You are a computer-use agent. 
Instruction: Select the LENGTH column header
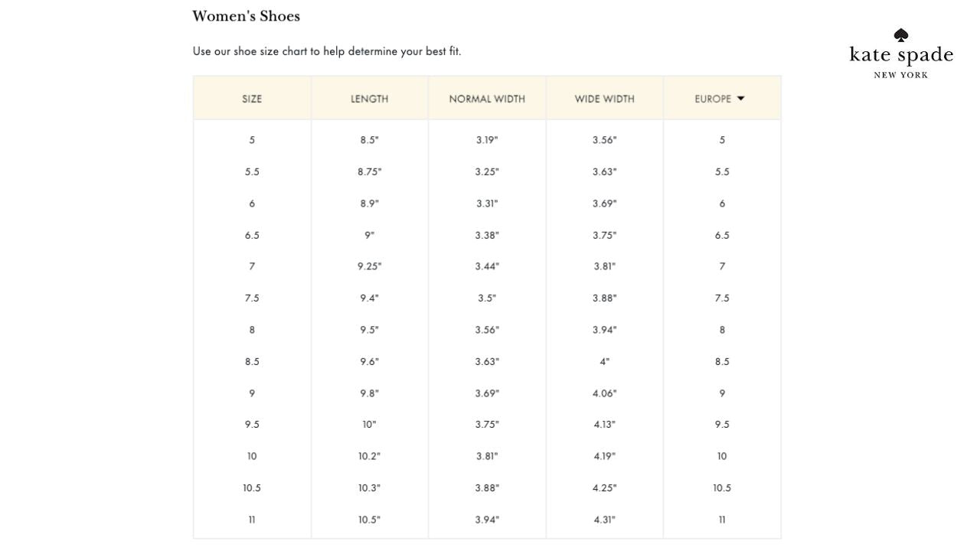pyautogui.click(x=370, y=99)
